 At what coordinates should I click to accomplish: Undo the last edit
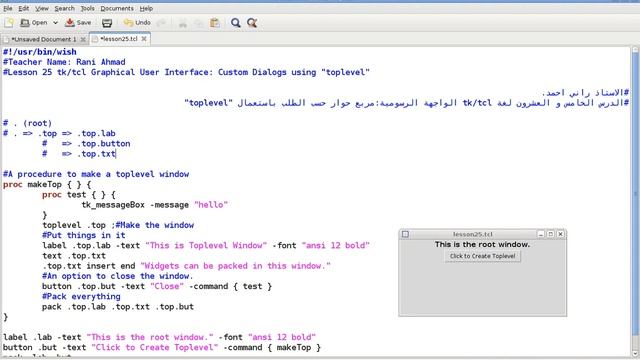point(137,23)
